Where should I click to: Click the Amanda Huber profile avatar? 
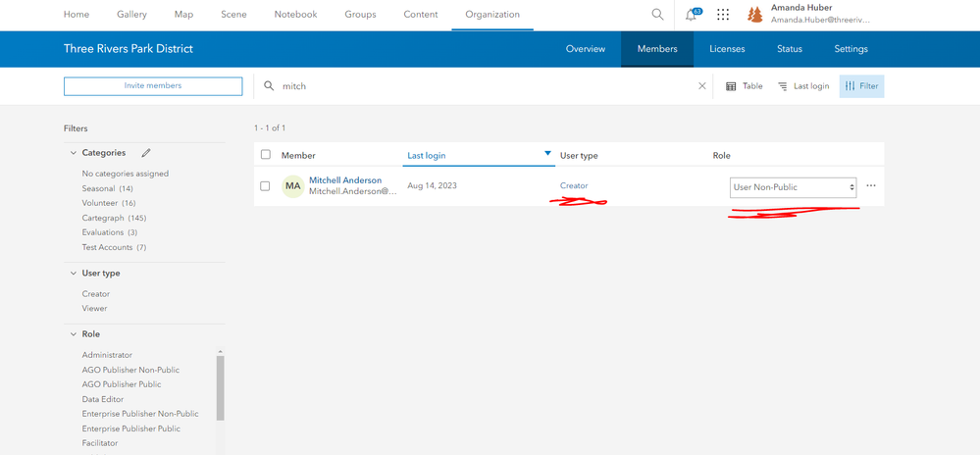[x=755, y=15]
